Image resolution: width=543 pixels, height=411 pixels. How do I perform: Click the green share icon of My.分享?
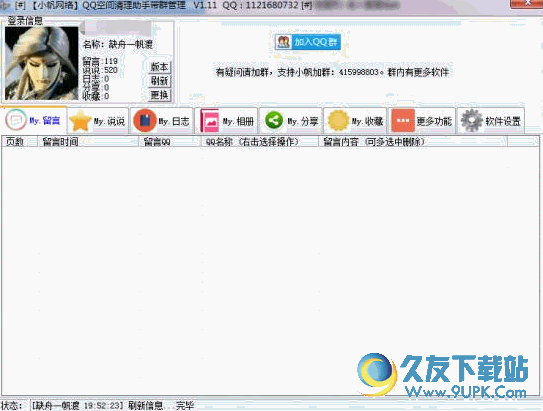click(274, 120)
